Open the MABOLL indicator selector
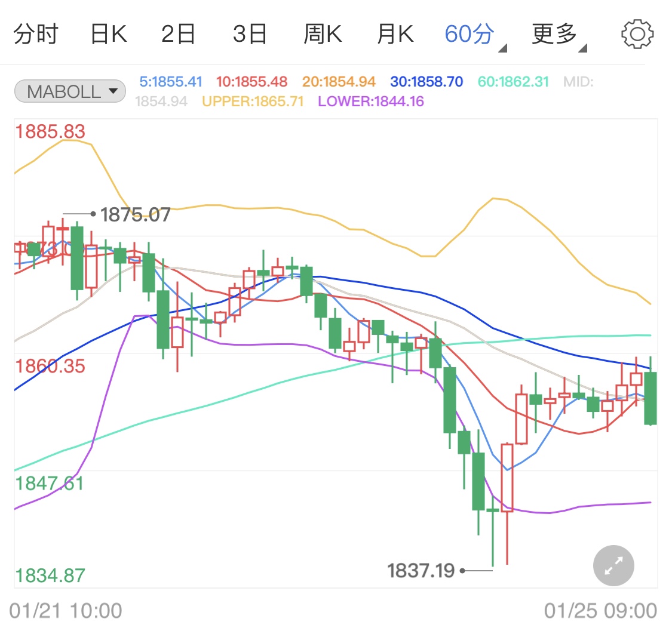Screen dimensions: 672x634 click(x=70, y=91)
